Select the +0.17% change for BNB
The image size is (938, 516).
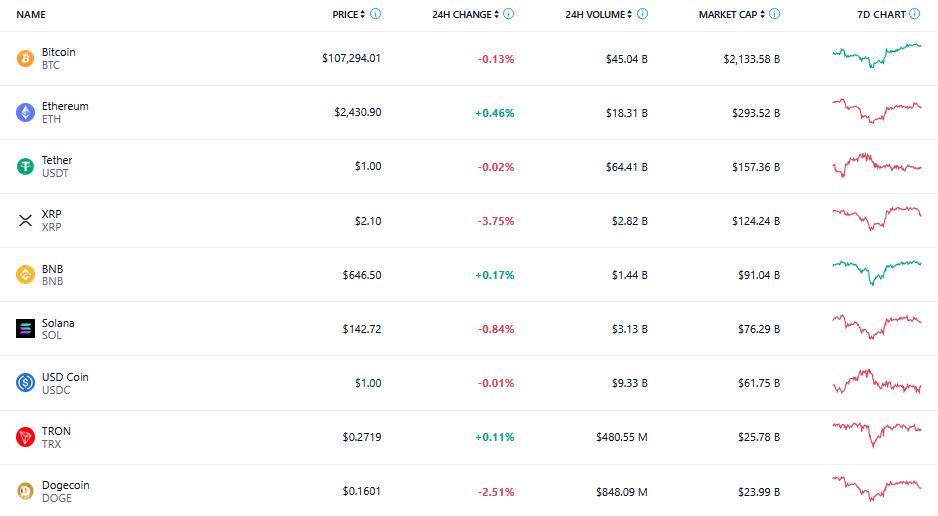pos(495,275)
